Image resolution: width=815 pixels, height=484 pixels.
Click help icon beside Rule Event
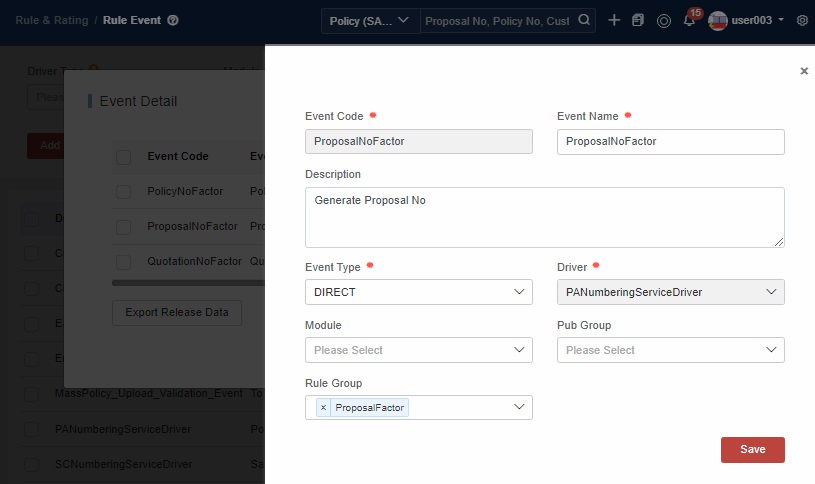click(173, 20)
